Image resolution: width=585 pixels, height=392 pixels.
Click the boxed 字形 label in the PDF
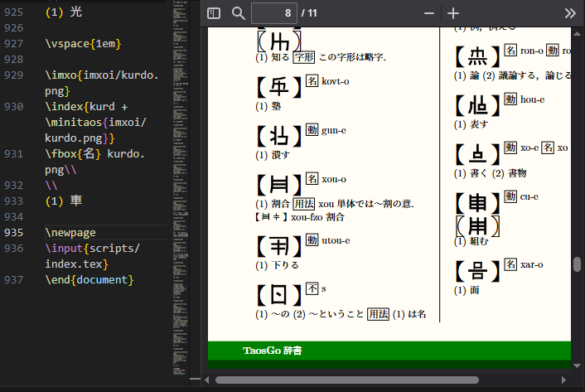(x=304, y=57)
